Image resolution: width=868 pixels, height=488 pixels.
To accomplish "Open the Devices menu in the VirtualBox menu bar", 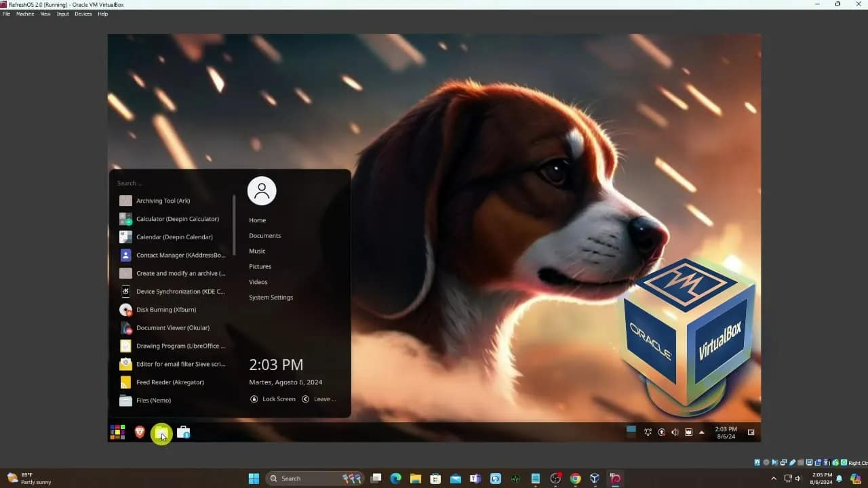I will tap(83, 14).
